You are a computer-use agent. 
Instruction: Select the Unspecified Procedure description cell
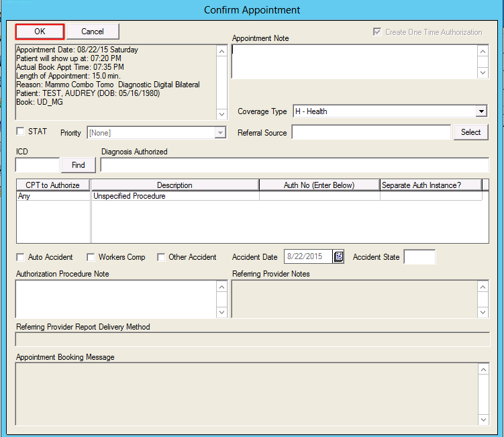[x=174, y=197]
